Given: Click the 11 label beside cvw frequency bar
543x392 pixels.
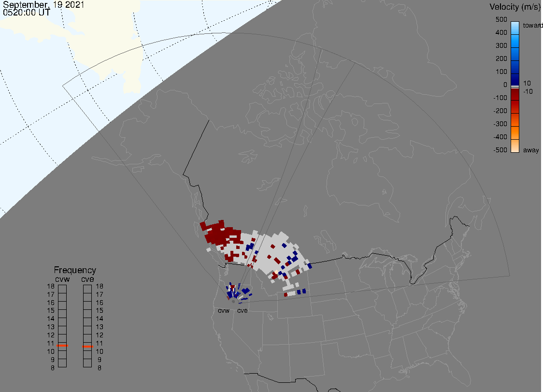Looking at the screenshot, I should pos(51,344).
